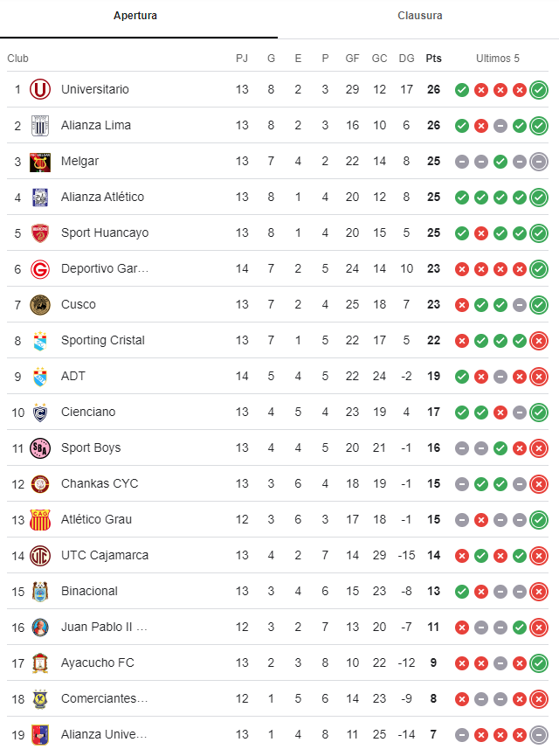Click the DG column header
This screenshot has width=559, height=756.
click(x=406, y=59)
